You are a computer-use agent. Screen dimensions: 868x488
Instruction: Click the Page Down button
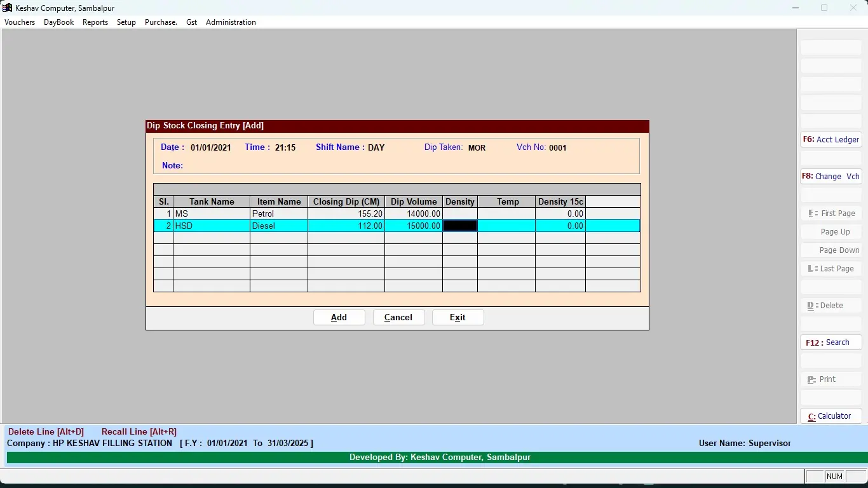tap(831, 250)
